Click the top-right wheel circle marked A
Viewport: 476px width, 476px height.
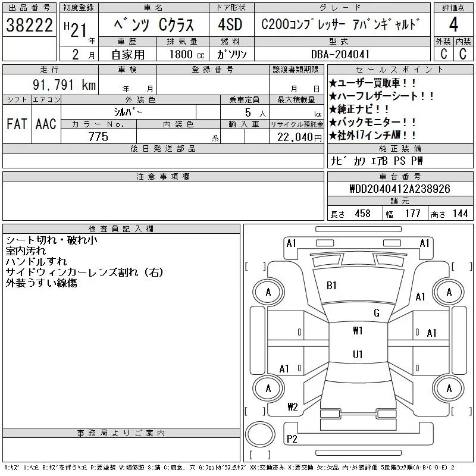click(449, 292)
